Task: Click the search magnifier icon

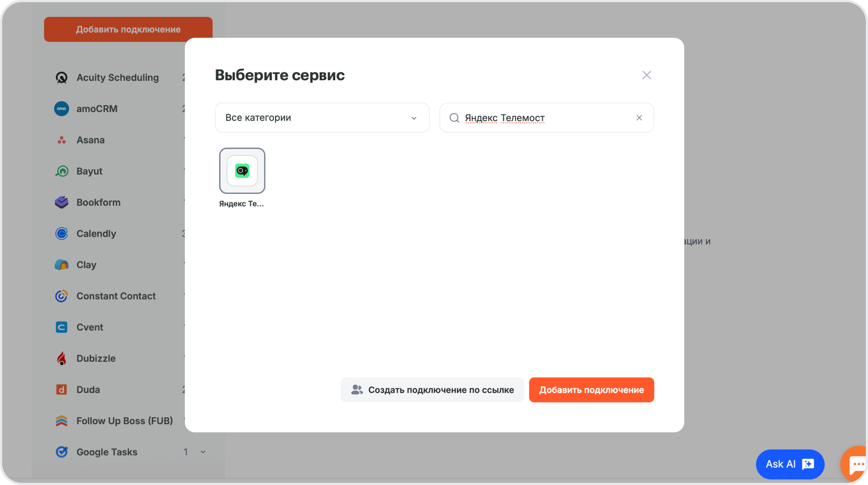Action: tap(454, 118)
